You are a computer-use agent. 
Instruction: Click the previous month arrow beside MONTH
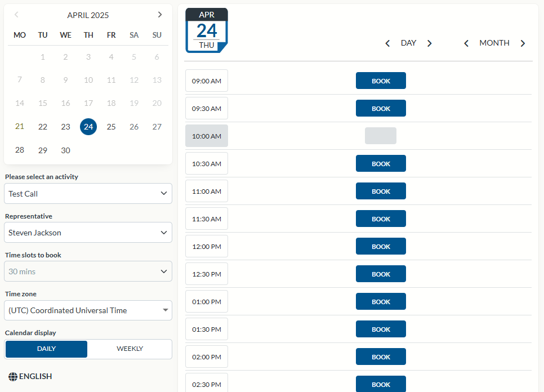(466, 43)
